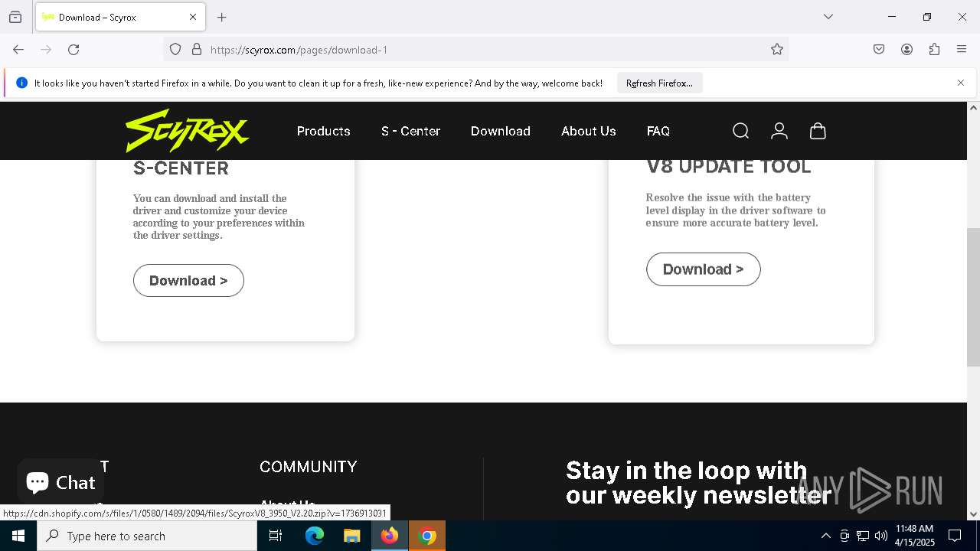Click the S-CENTER card heading

click(181, 168)
